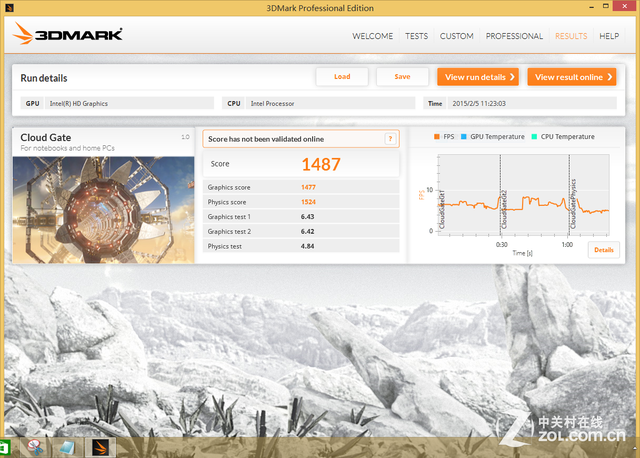Screen dimensions: 640x458
Task: Switch to the TESTS tab
Action: coord(416,36)
